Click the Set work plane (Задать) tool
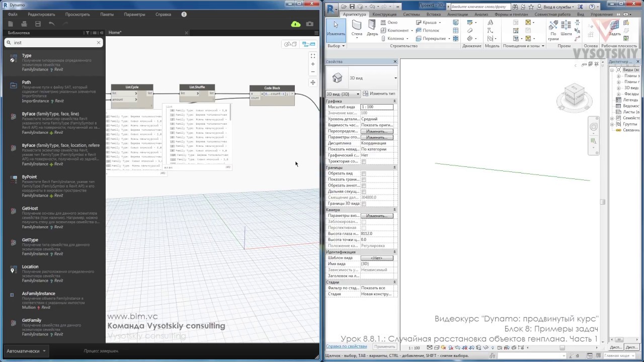Viewport: 644px width, 362px height. 615,28
